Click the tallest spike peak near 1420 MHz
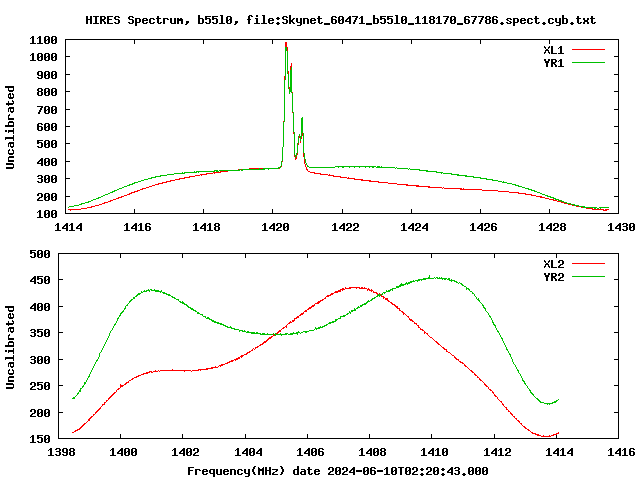The image size is (640, 480). click(286, 43)
